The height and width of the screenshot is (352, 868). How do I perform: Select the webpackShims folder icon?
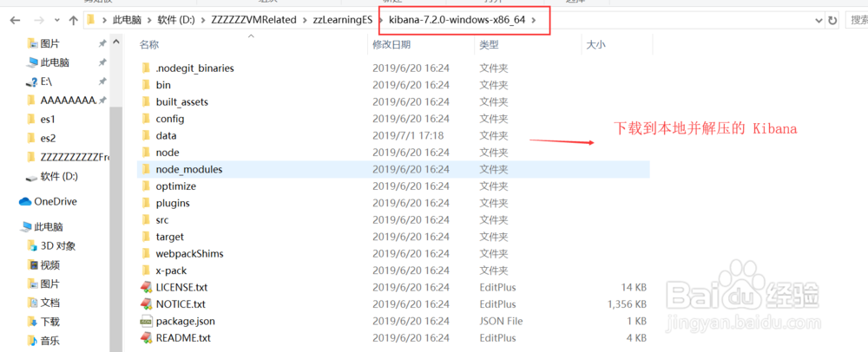146,253
